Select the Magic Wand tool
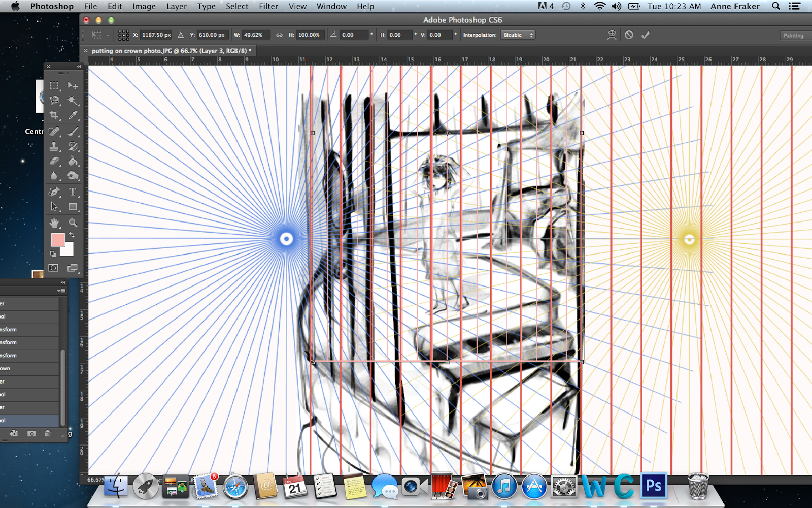The image size is (812, 508). tap(73, 100)
